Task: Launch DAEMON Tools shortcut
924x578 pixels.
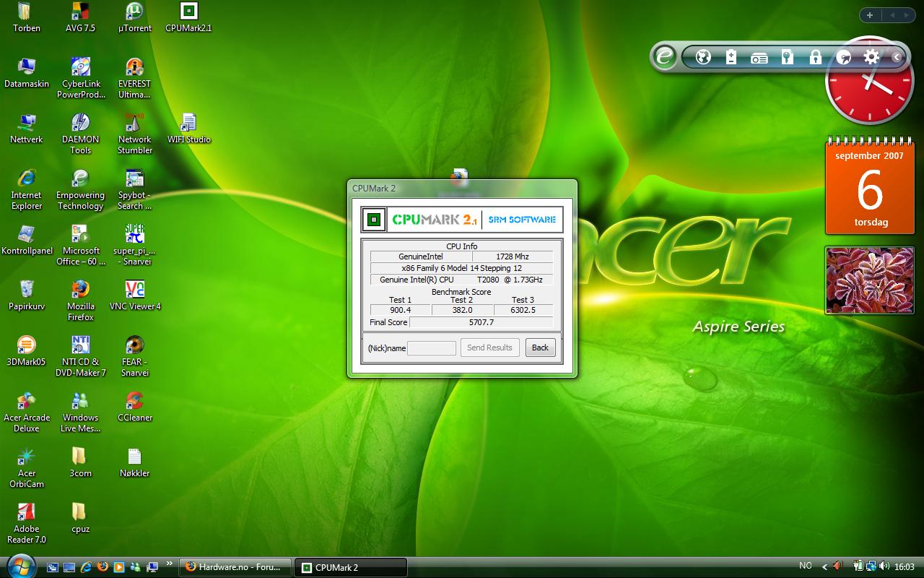Action: tap(80, 134)
